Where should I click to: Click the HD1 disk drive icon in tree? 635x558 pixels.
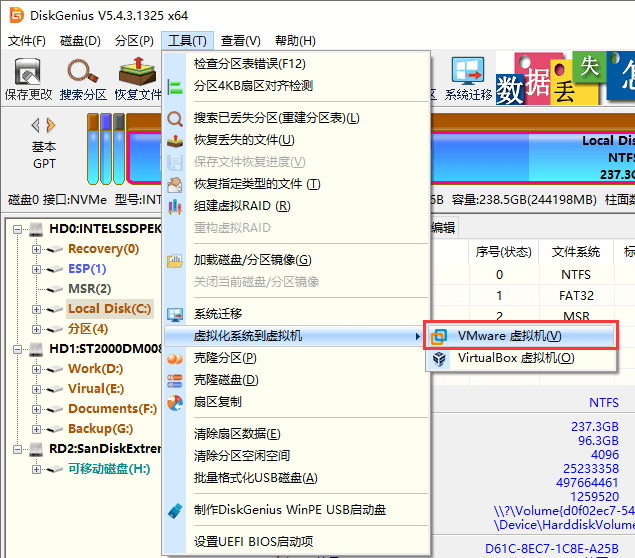(36, 349)
